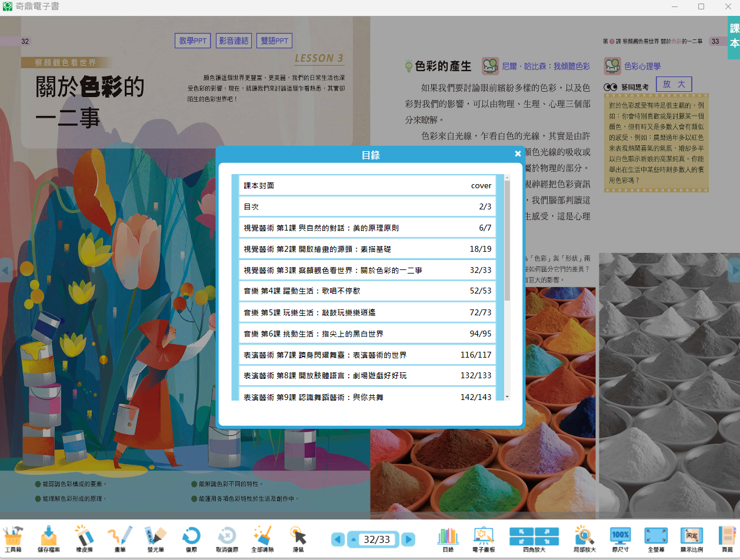Viewport: 740px width, 560px height.
Task: Flip to next page with right edge arrow
Action: point(734,271)
